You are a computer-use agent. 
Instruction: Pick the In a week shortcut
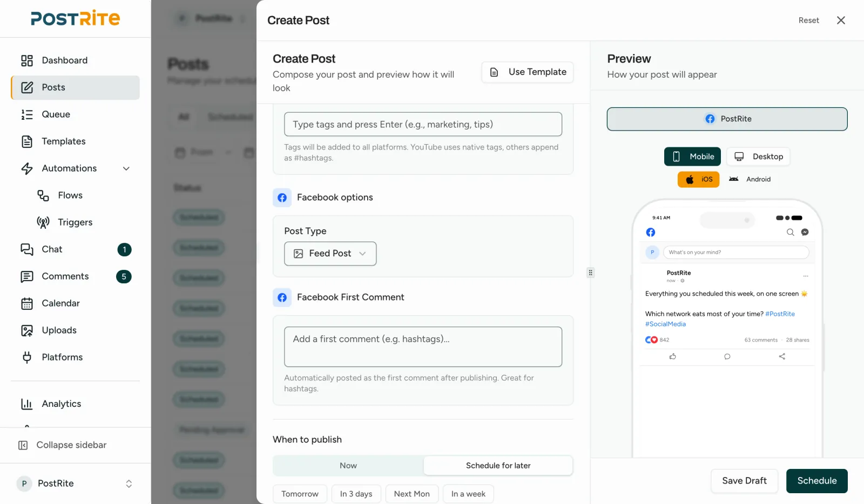[468, 494]
